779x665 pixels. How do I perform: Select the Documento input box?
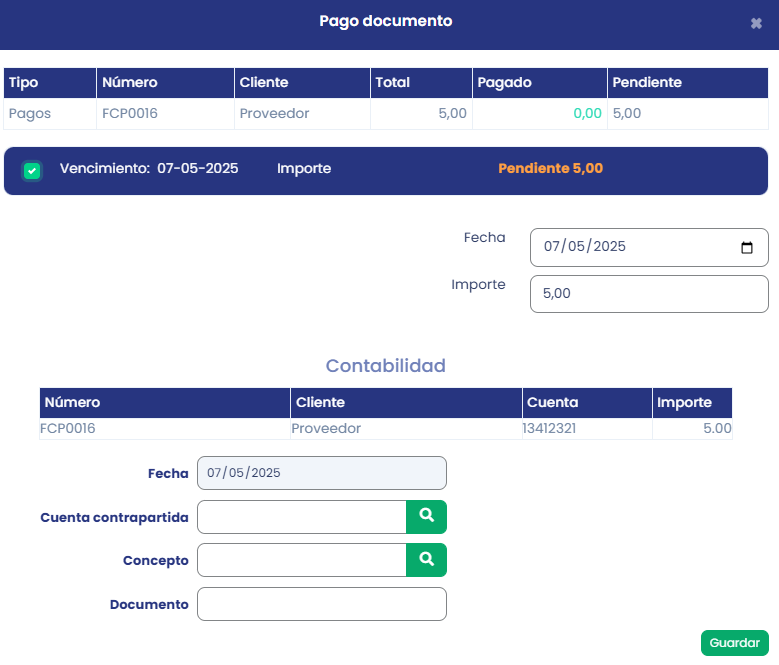[321, 604]
